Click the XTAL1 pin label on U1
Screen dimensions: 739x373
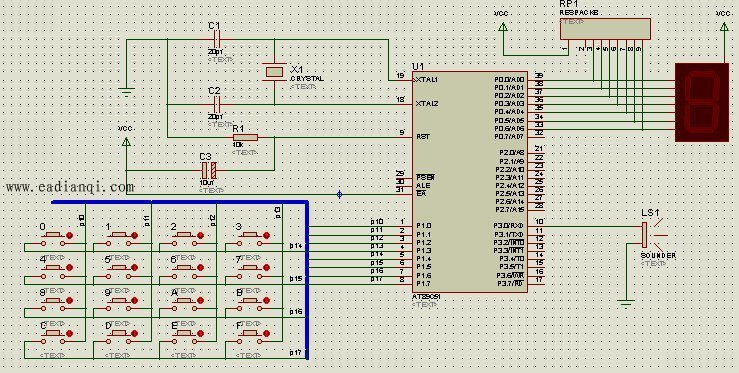(427, 80)
